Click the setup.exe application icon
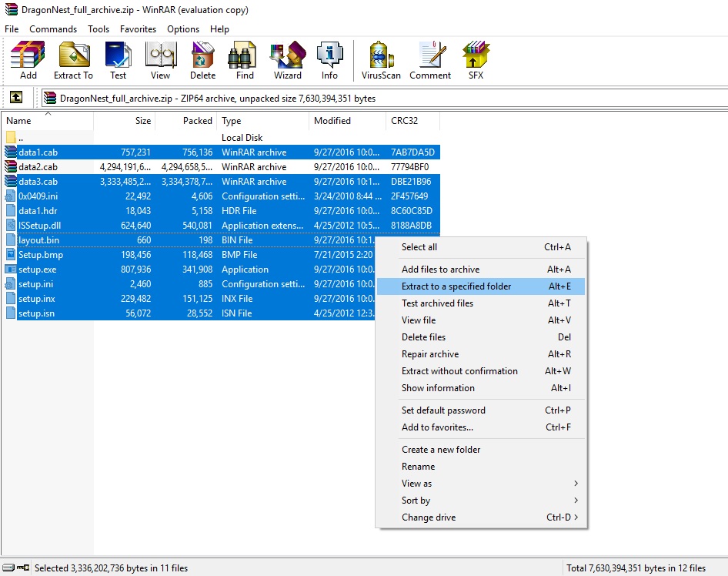 (x=11, y=270)
